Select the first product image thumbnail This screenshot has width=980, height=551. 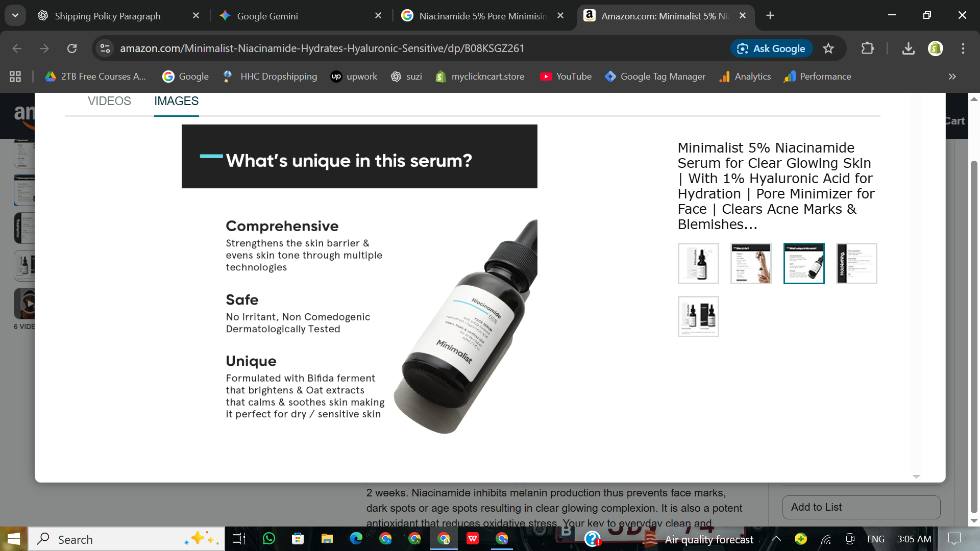[698, 263]
